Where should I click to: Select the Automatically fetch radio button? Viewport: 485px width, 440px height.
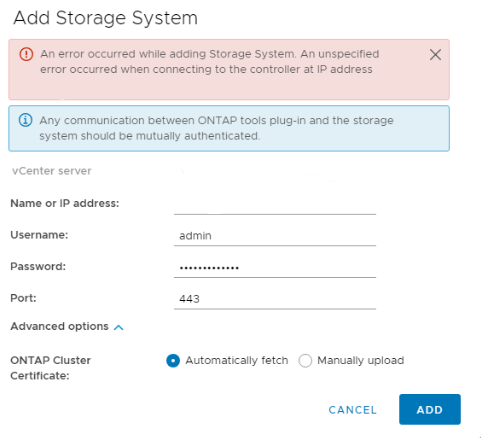pyautogui.click(x=173, y=360)
